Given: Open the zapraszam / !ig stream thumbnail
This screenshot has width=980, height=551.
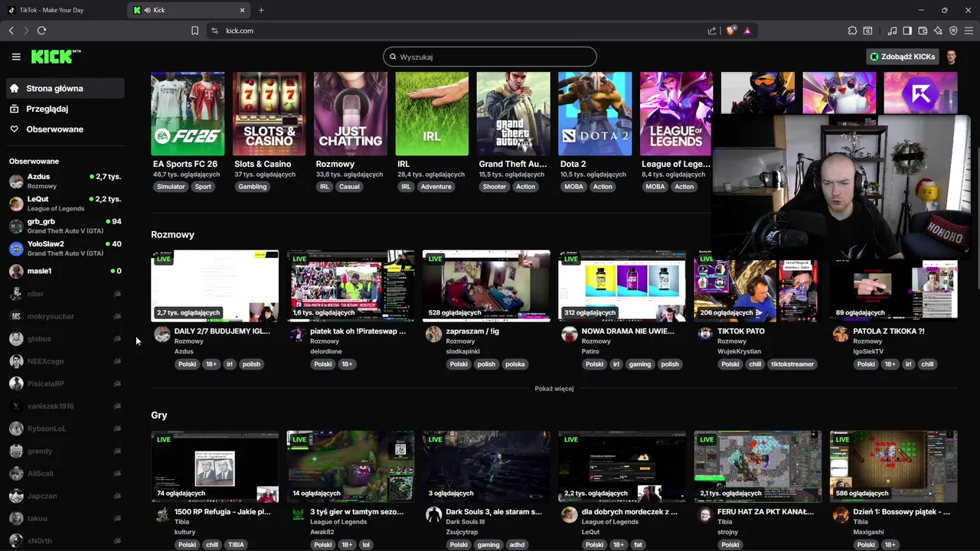Looking at the screenshot, I should 486,285.
